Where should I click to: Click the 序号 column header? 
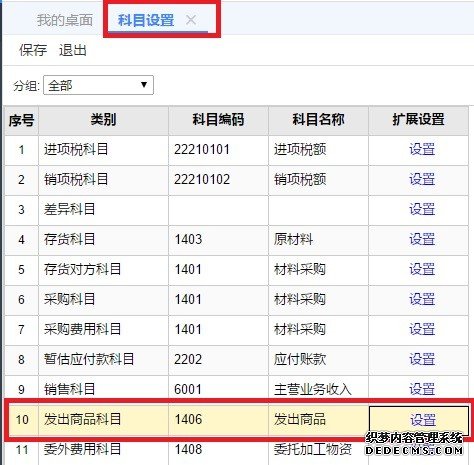pos(21,120)
